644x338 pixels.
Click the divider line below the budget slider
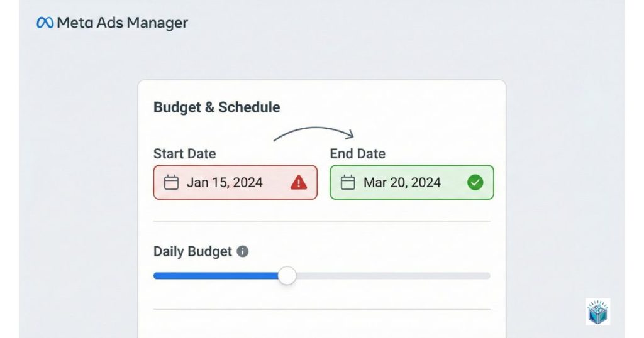click(321, 309)
